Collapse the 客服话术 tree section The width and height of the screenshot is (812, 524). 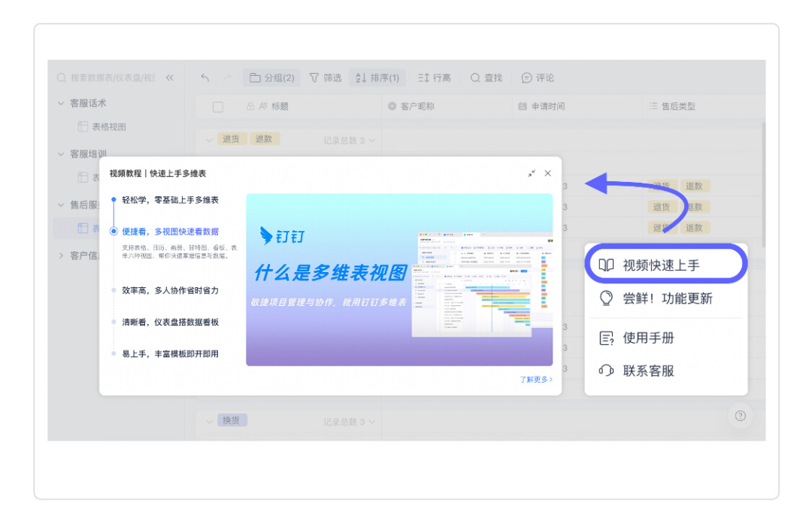pyautogui.click(x=61, y=103)
